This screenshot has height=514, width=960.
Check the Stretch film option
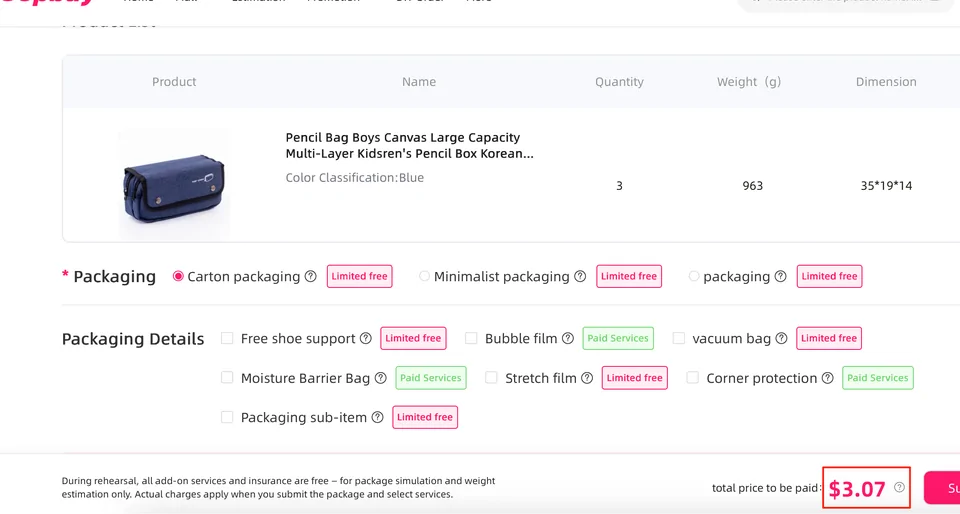point(491,378)
